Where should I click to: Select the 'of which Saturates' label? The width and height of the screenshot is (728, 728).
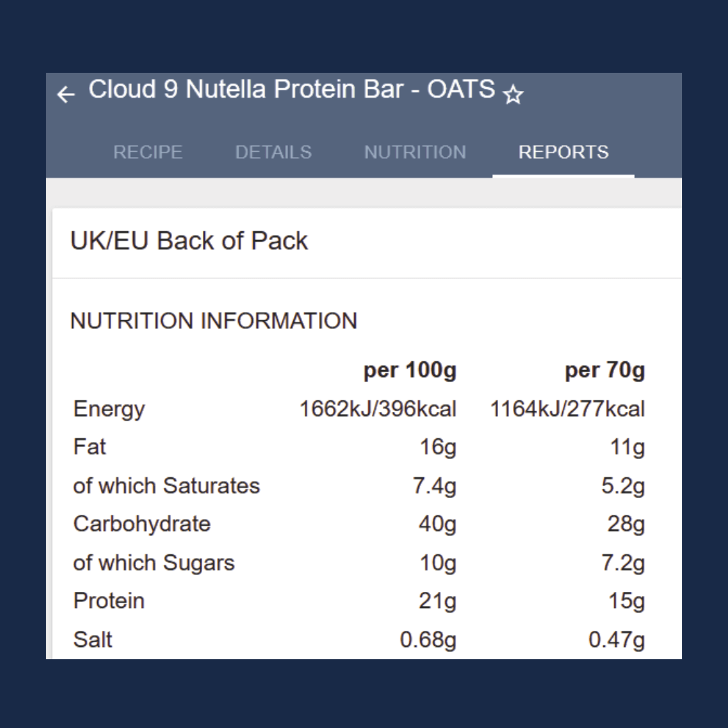[166, 485]
